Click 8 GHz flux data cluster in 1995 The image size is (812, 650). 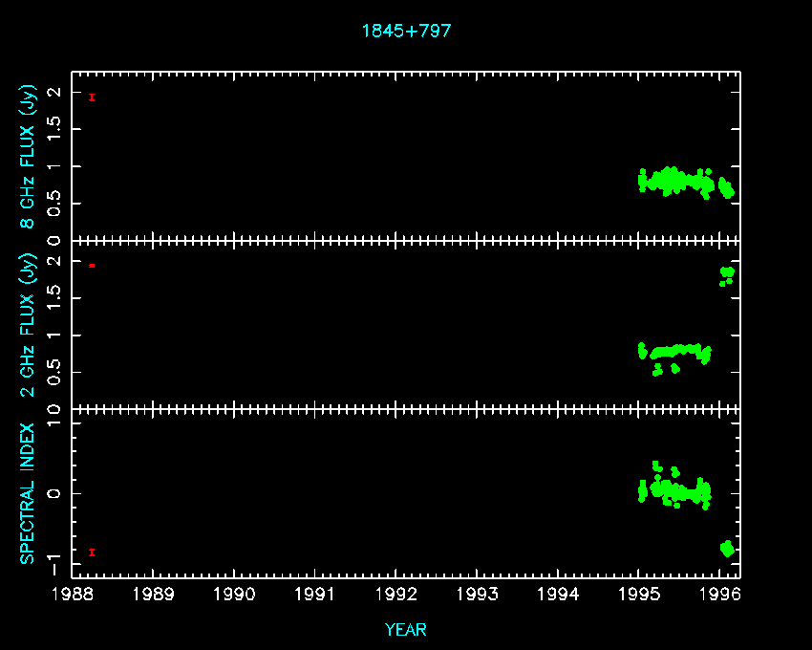(674, 180)
